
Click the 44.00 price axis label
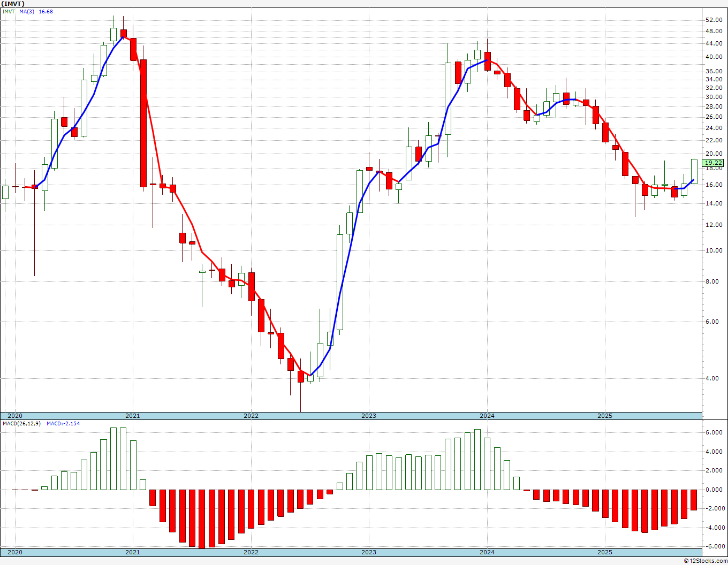pyautogui.click(x=714, y=43)
